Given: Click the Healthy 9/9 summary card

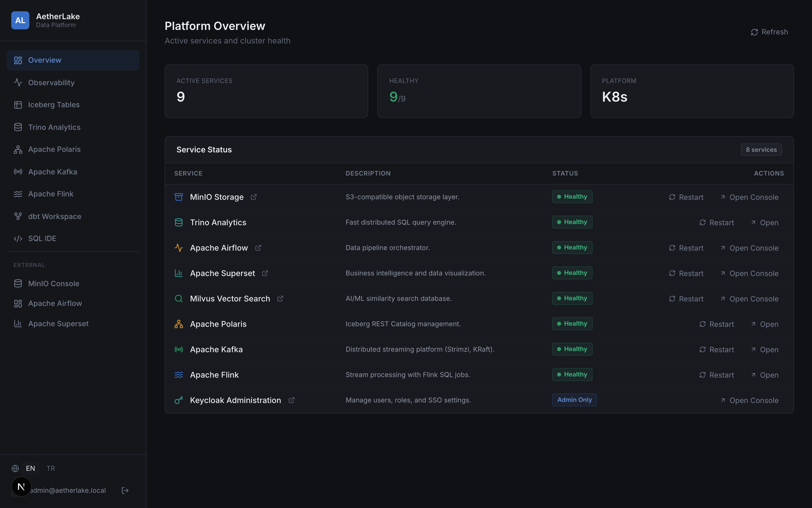Looking at the screenshot, I should tap(479, 91).
